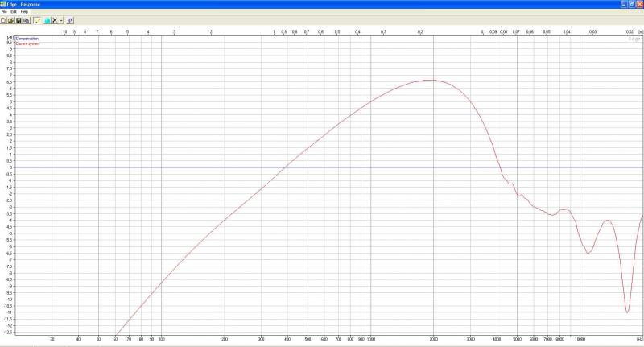
Task: Click the graph curve tool icon
Action: [37, 20]
